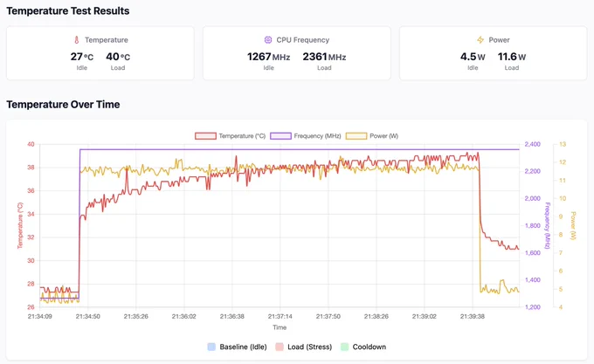Click the 2361 MHz load frequency value
The height and width of the screenshot is (364, 594).
324,57
